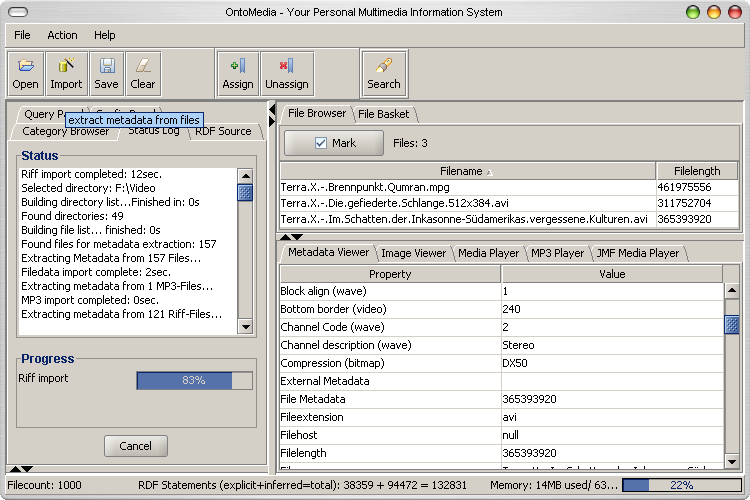
Task: Click the Clear eraser icon
Action: click(x=143, y=74)
